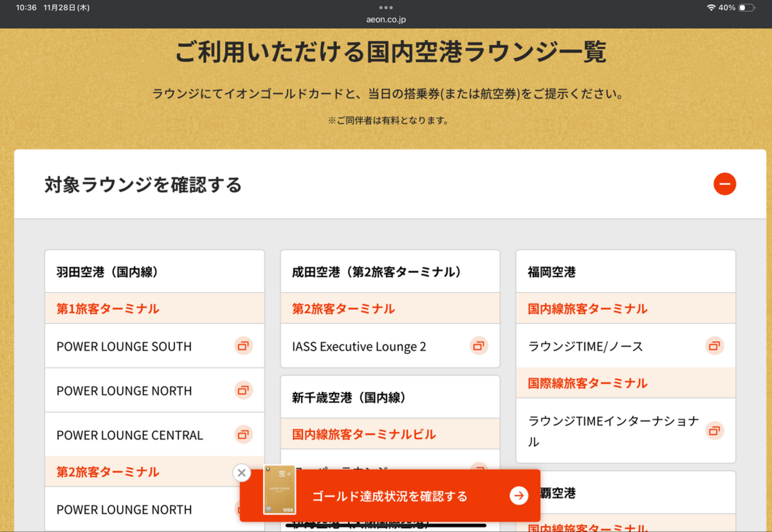Screen dimensions: 772x532
Task: Close the floating gold card banner
Action: 241,473
